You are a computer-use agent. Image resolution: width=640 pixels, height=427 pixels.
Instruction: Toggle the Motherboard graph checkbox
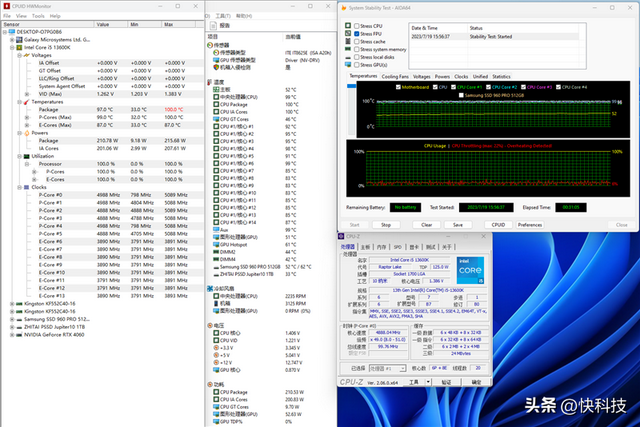tap(397, 87)
